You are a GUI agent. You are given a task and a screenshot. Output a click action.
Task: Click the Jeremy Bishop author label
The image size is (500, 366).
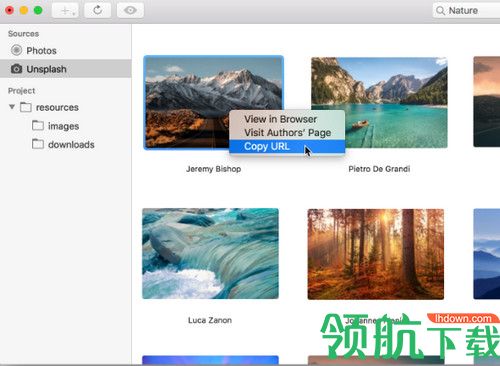[213, 169]
